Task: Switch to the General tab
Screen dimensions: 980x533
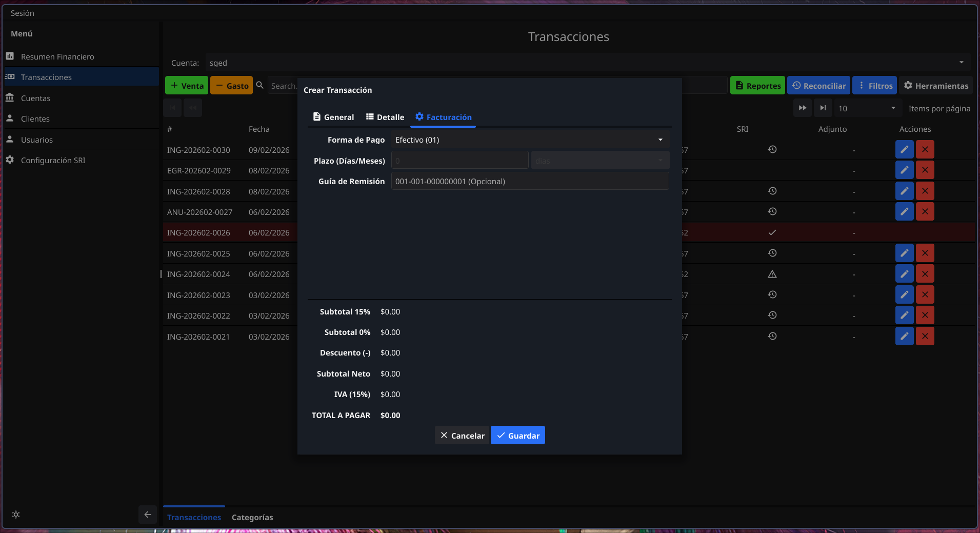Action: (x=334, y=117)
